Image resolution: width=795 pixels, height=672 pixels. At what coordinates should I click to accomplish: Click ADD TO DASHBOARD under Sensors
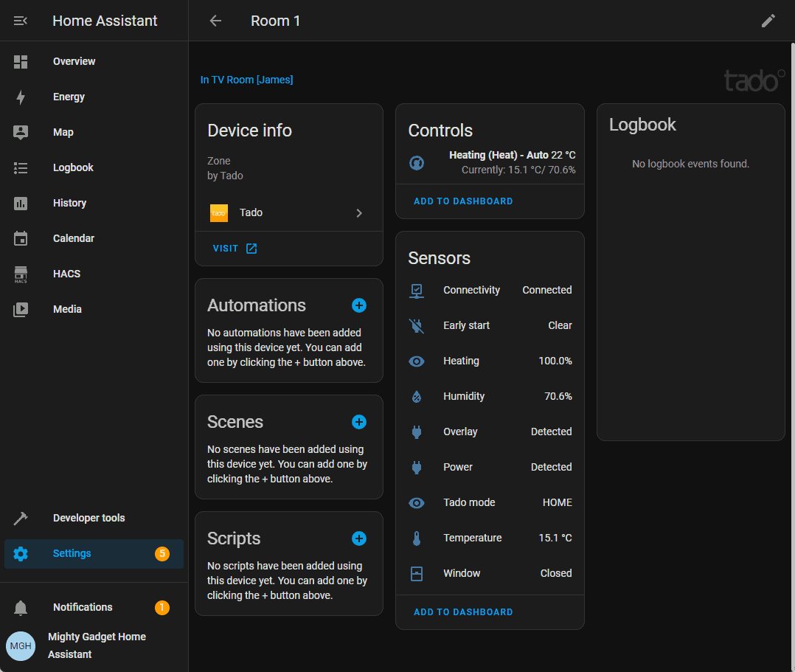point(463,612)
